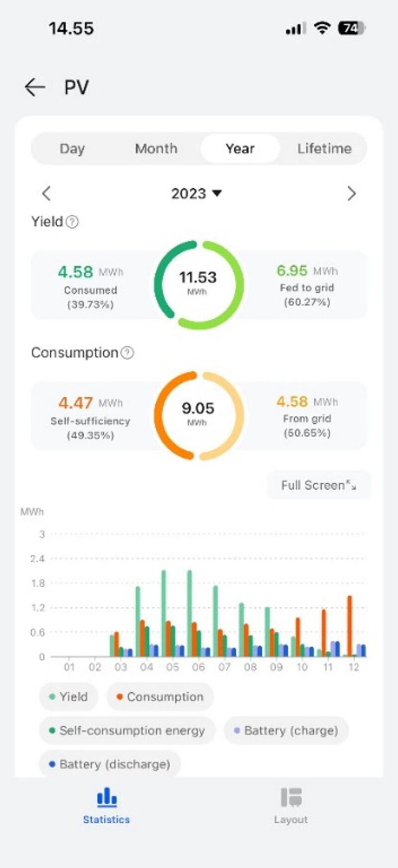Select the Statistics bottom navigation icon

[x=106, y=797]
